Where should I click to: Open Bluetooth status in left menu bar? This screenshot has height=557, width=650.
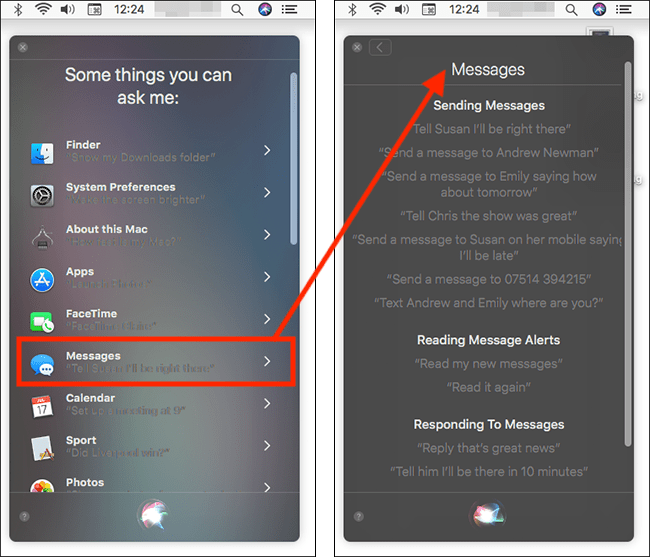pos(18,9)
